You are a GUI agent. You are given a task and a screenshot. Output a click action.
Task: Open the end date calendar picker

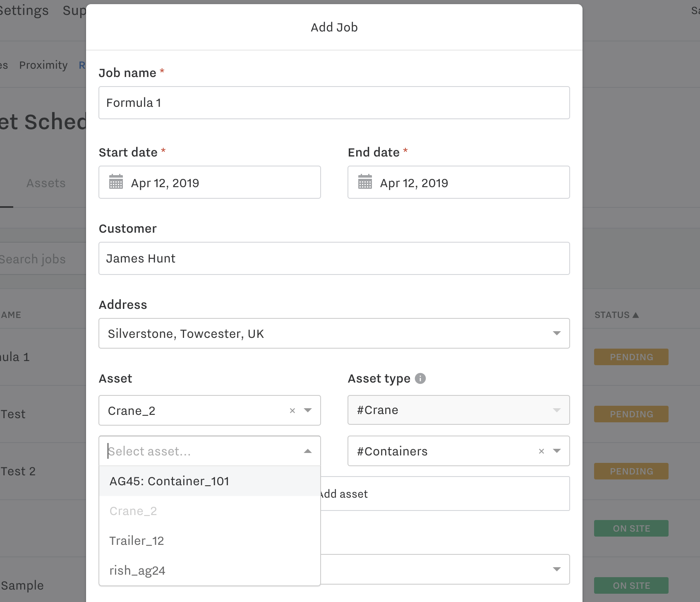tap(366, 182)
